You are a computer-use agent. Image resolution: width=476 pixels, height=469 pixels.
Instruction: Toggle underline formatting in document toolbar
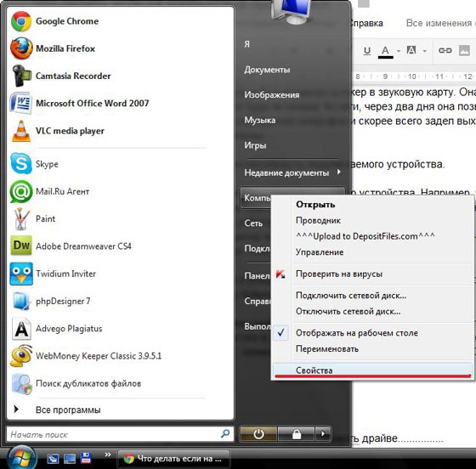point(367,50)
